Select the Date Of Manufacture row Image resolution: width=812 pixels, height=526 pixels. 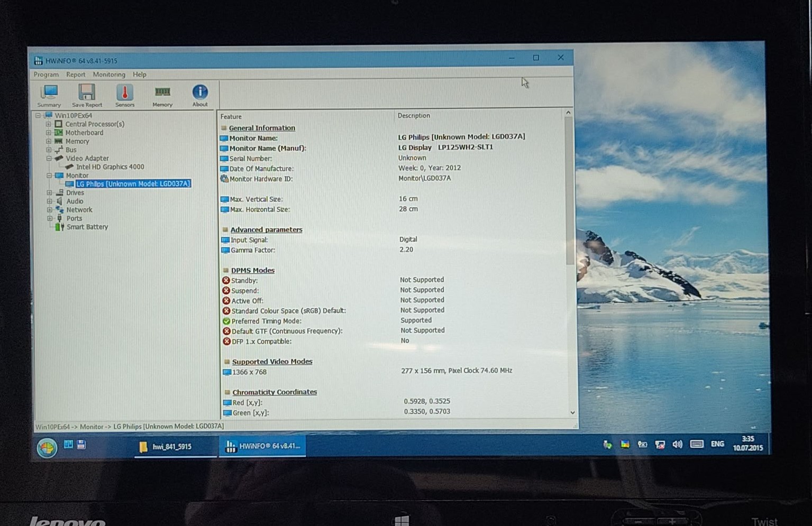[392, 168]
